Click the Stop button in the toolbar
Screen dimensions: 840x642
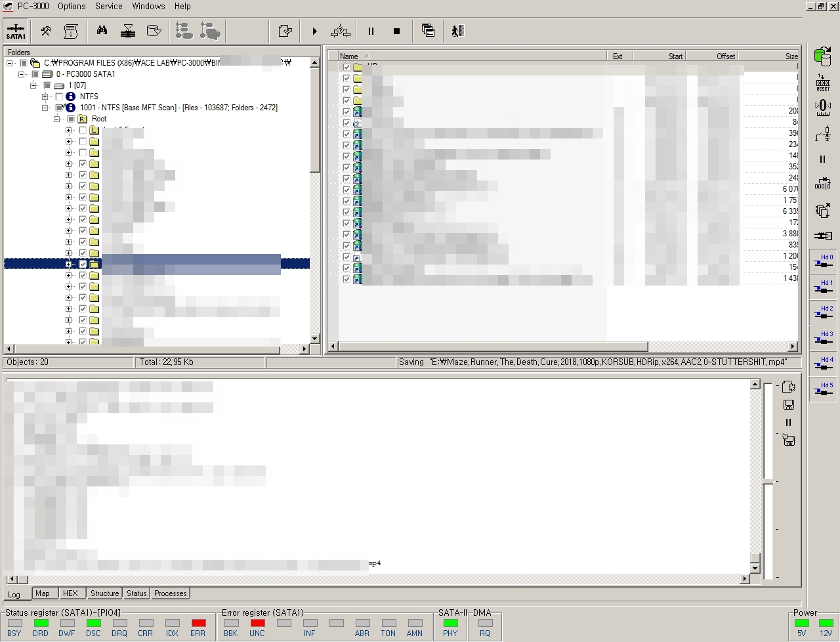[x=396, y=31]
